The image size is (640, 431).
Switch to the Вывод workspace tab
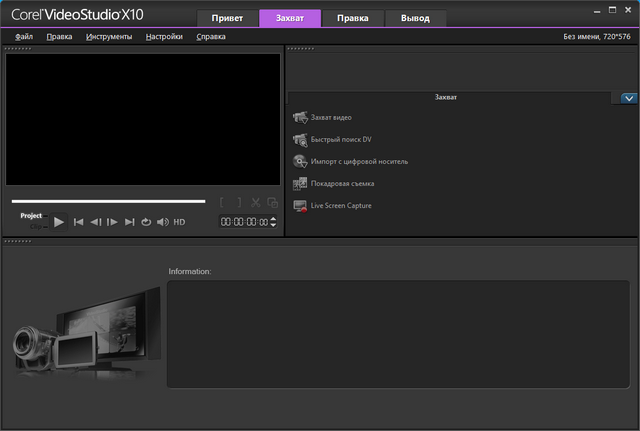click(415, 18)
